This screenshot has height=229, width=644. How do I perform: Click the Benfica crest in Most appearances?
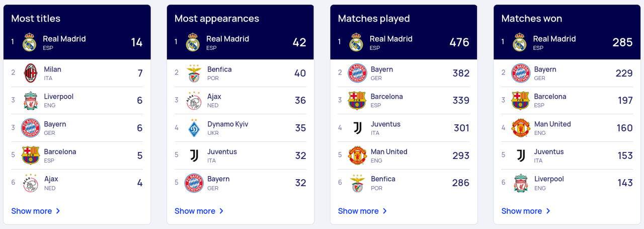[194, 73]
